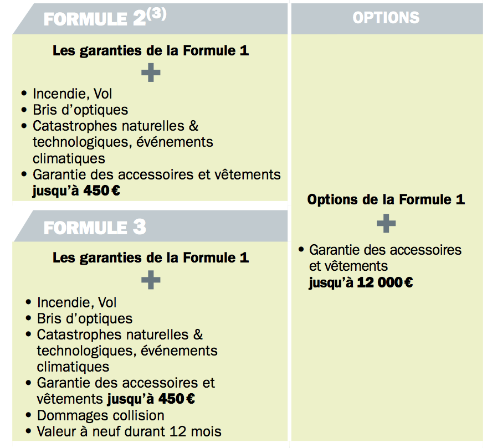487x448 pixels.
Task: Select 'Incendie, Vol' item in Formule 3
Action: tap(76, 302)
